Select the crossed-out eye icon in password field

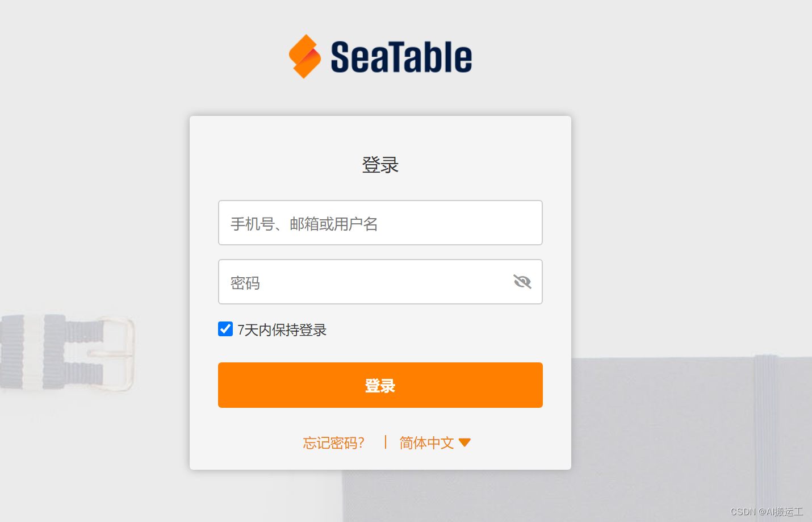pos(522,281)
